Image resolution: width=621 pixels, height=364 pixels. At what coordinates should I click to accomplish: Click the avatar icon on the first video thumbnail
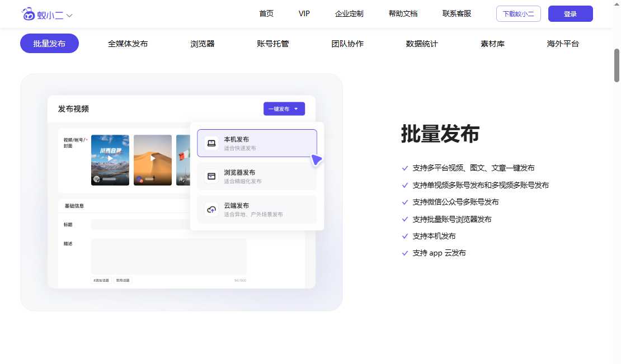(x=96, y=178)
